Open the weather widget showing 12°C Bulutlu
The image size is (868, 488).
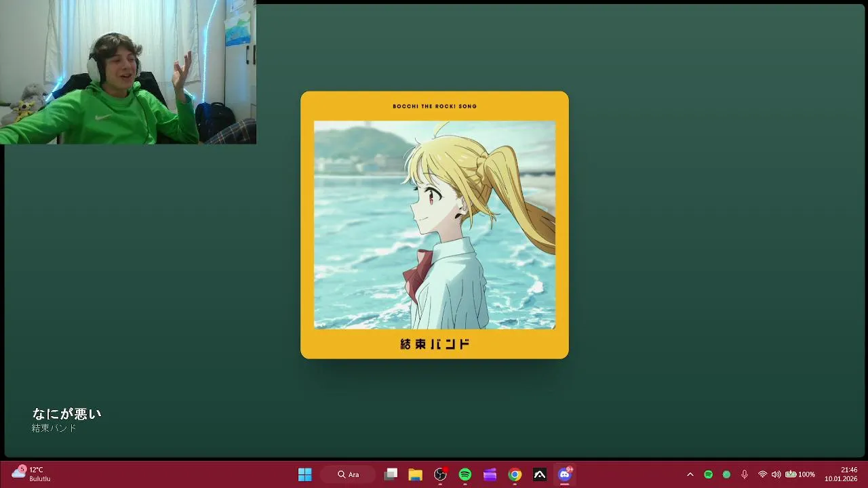pyautogui.click(x=32, y=474)
